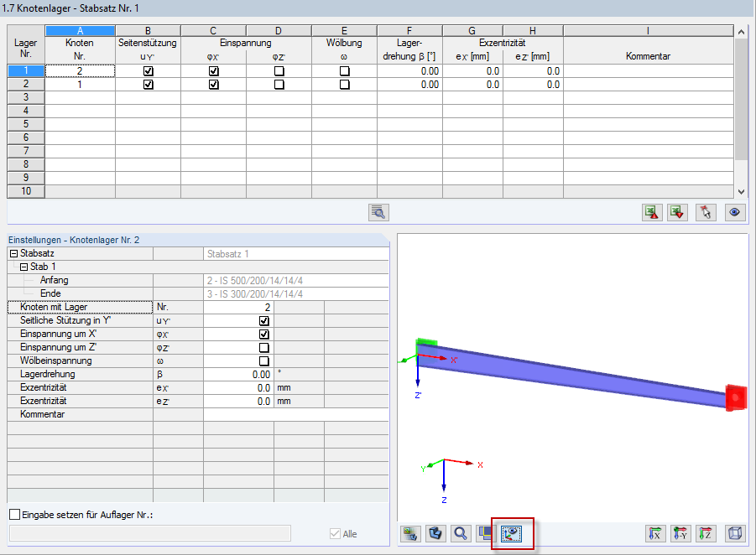756x555 pixels.
Task: Click table scrollbar up arrow
Action: [x=741, y=32]
